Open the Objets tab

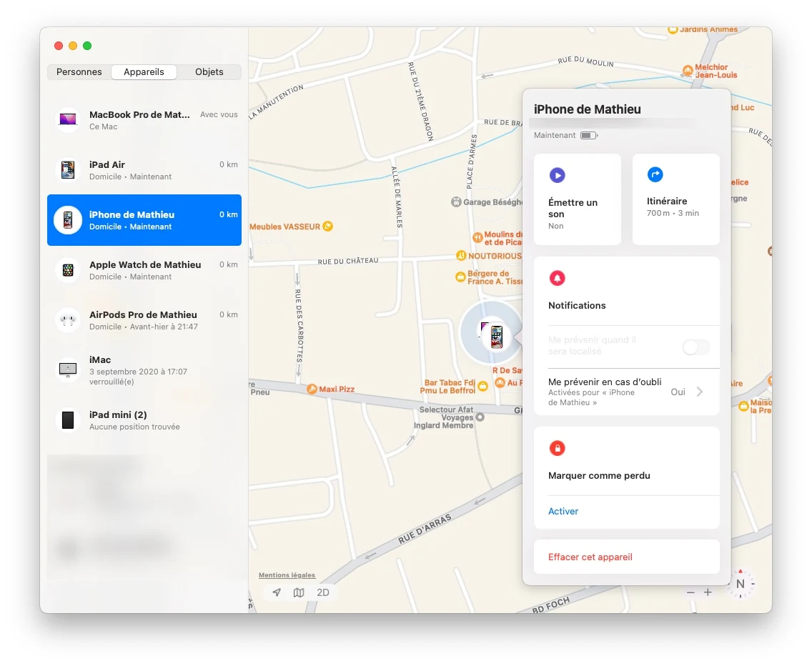pyautogui.click(x=209, y=72)
